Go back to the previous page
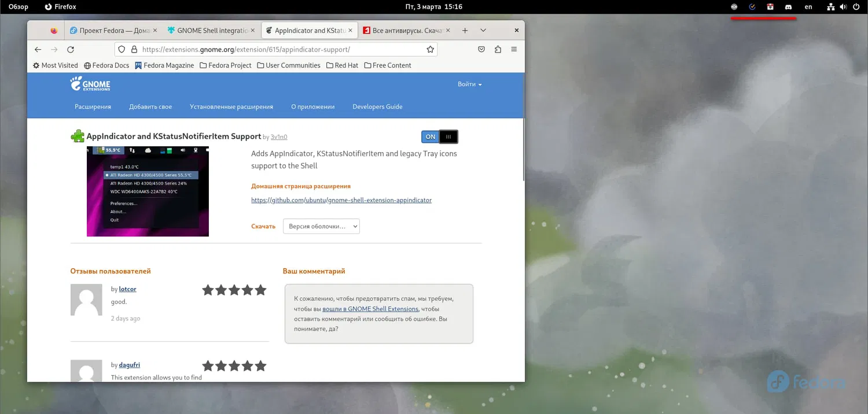The image size is (868, 414). [38, 50]
